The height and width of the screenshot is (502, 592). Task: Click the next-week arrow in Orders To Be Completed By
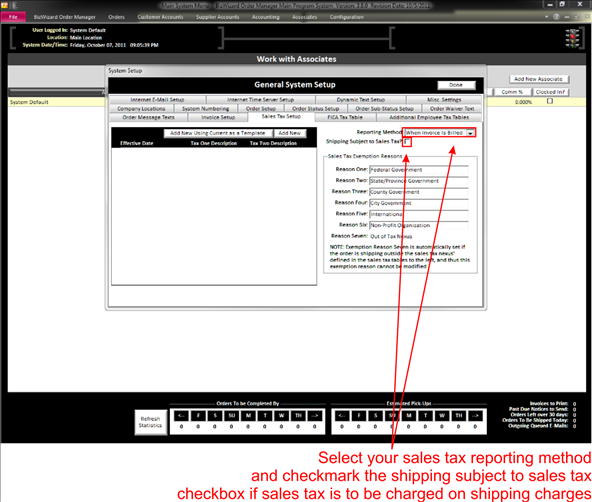click(315, 416)
